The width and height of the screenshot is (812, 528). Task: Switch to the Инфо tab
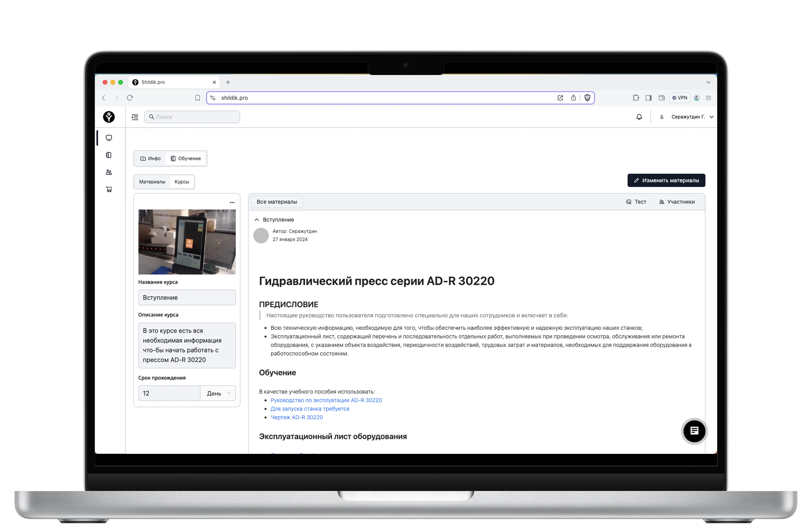pos(150,159)
